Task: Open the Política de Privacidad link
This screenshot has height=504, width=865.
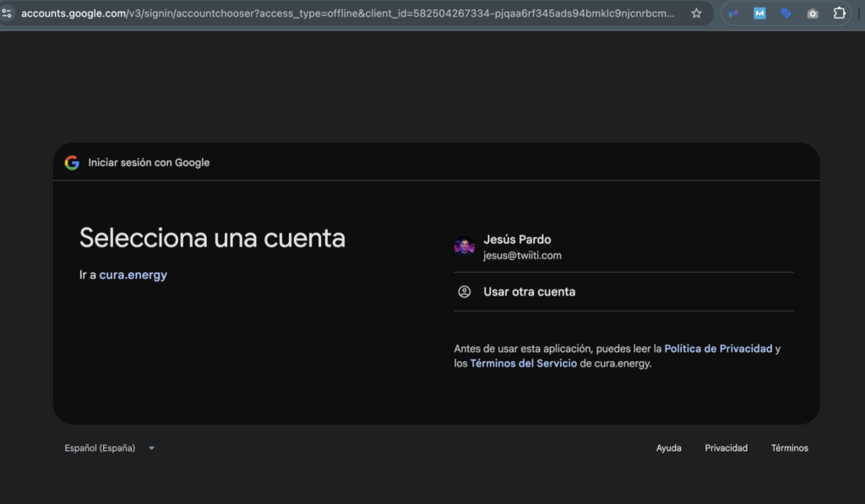Action: tap(718, 349)
